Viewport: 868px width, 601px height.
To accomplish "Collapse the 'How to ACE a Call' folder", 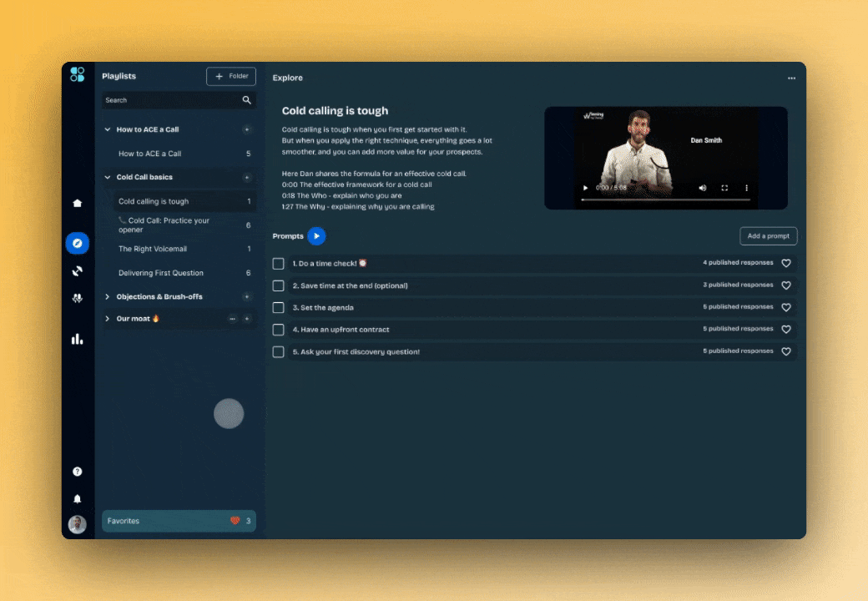I will pyautogui.click(x=108, y=129).
